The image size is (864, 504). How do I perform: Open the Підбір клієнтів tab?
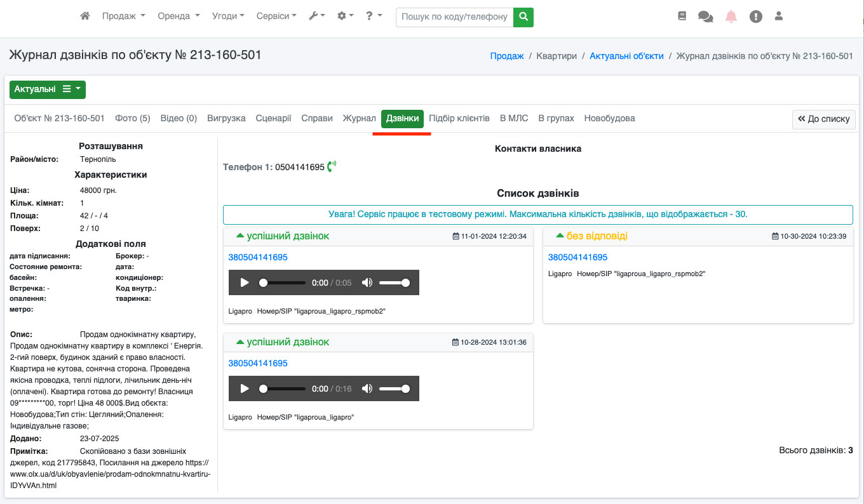tap(459, 119)
